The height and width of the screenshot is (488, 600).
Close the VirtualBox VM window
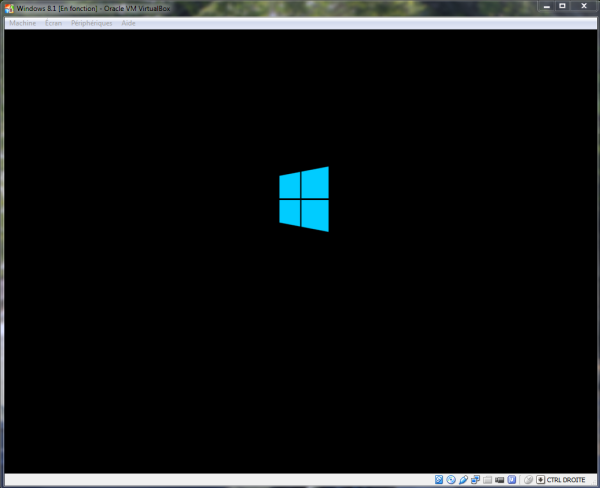(x=584, y=6)
